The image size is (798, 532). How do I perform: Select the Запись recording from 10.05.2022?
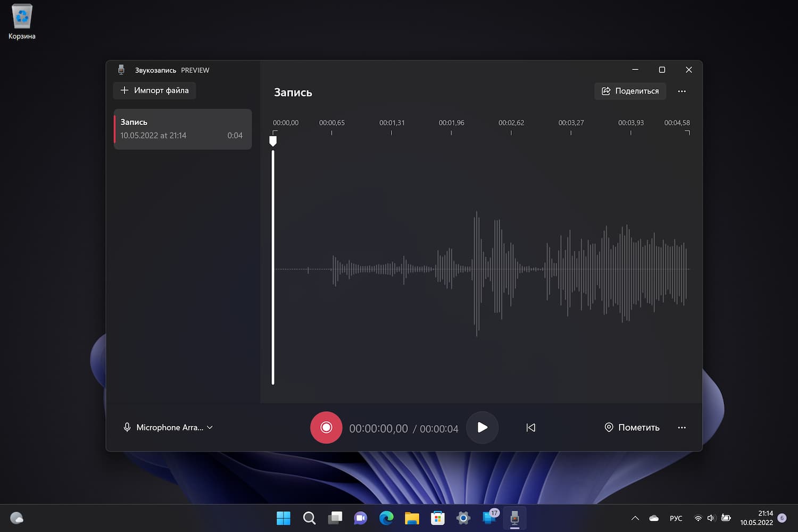(182, 129)
